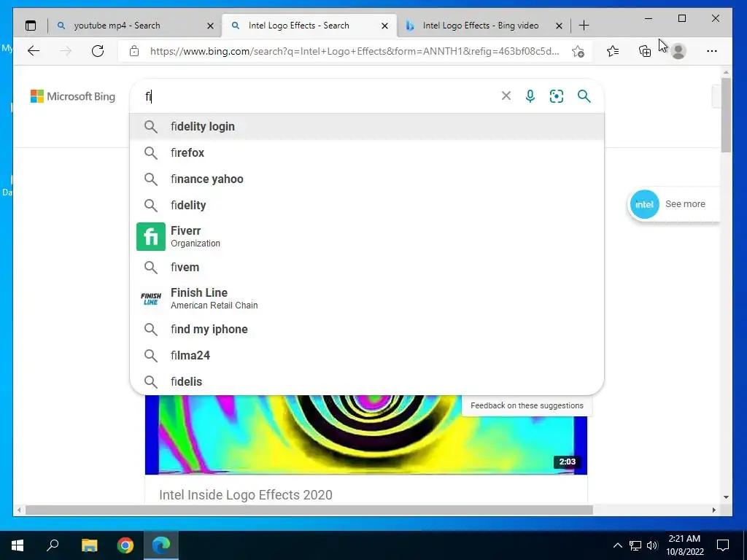Click the Finish Line logo icon
Screen dimensions: 747x560
(x=150, y=298)
